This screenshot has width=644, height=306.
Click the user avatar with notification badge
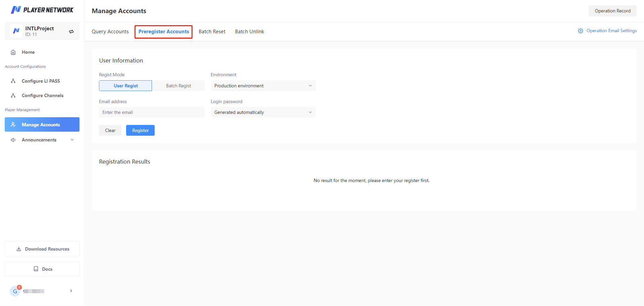[15, 291]
